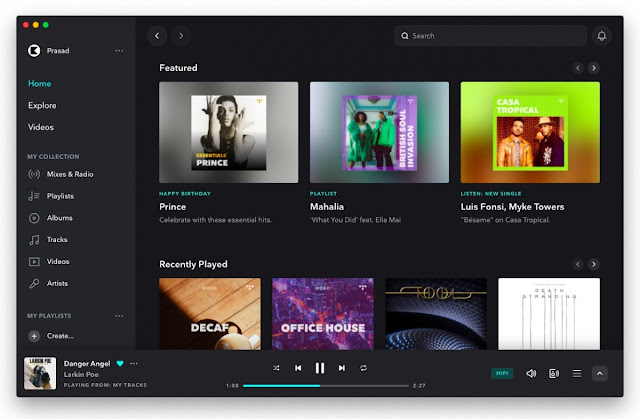640x419 pixels.
Task: Open the Explore page
Action: click(42, 105)
